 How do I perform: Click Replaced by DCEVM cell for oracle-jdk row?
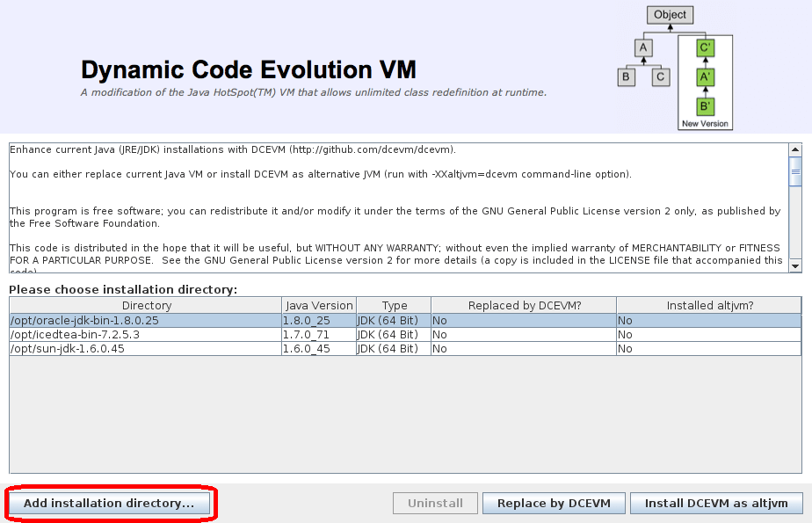[524, 321]
